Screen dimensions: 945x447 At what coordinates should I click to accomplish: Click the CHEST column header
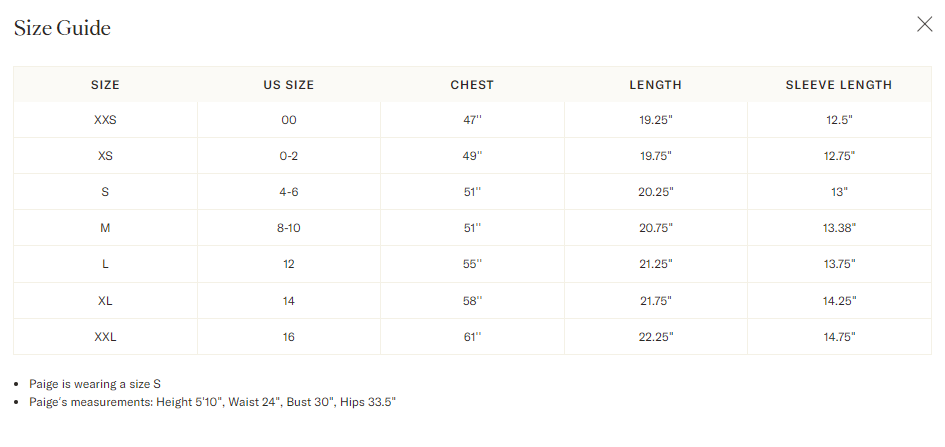tap(472, 85)
